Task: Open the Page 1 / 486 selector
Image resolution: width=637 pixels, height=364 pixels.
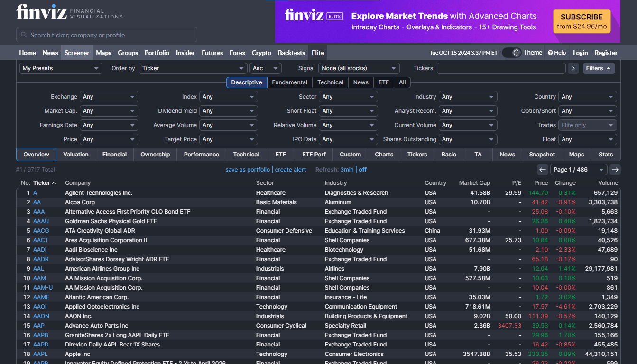Action: click(x=579, y=169)
